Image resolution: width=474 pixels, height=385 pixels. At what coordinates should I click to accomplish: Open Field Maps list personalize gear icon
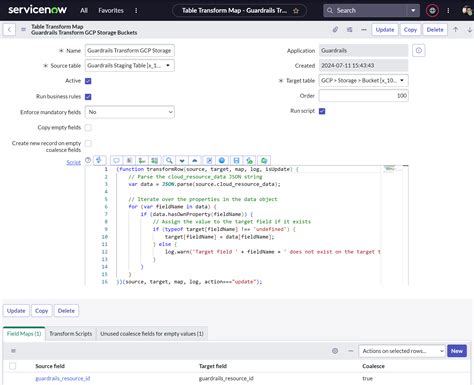click(x=335, y=351)
